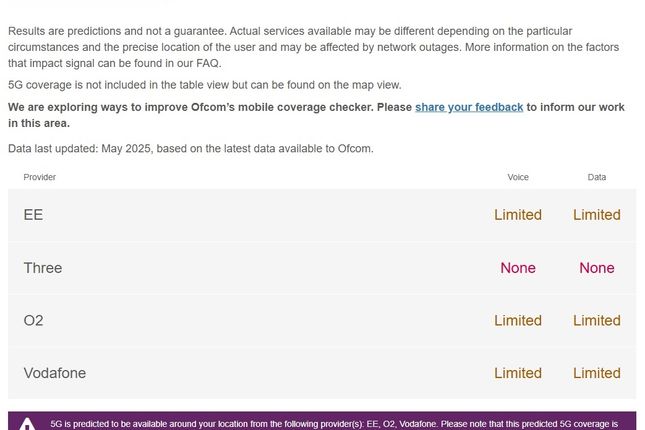Screen dimensions: 645x430
Task: Click the Data last updated May 2025 line
Action: pos(191,149)
